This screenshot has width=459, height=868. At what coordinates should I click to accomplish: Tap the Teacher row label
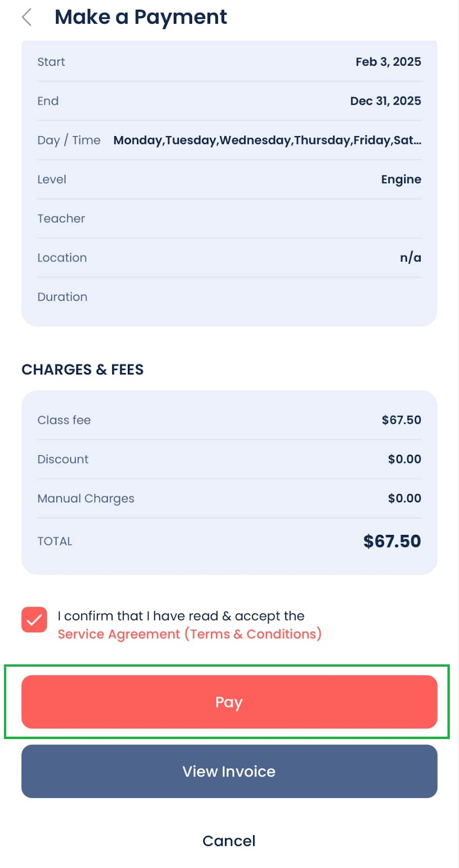[x=61, y=219]
